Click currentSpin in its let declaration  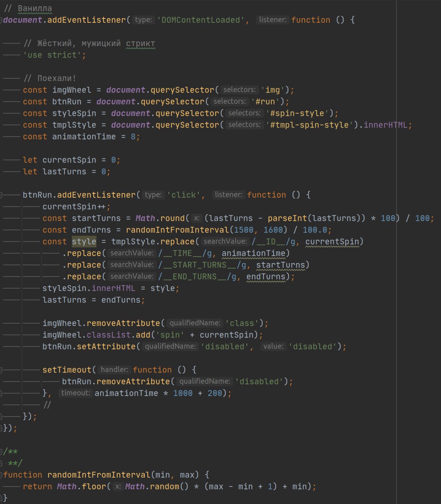tap(69, 160)
